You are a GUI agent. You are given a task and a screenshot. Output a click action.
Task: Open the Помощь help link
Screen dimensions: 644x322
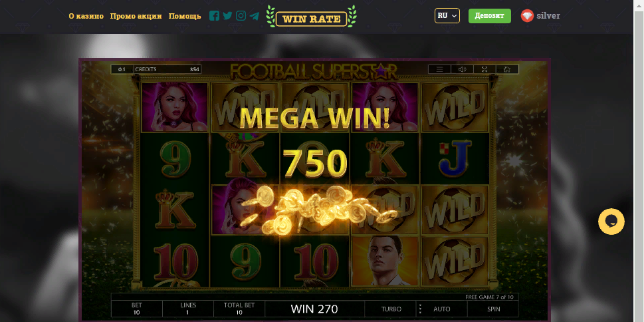[185, 16]
